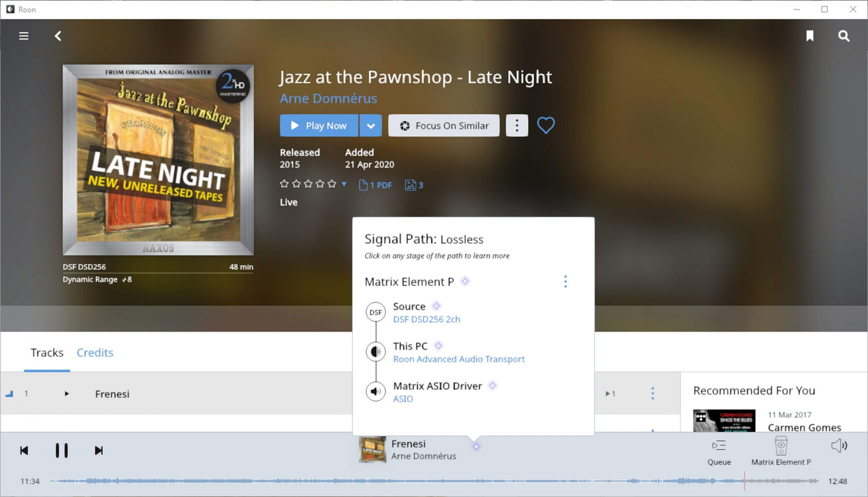Screen dimensions: 868x497
Task: Maximize the Roon window
Action: 825,9
